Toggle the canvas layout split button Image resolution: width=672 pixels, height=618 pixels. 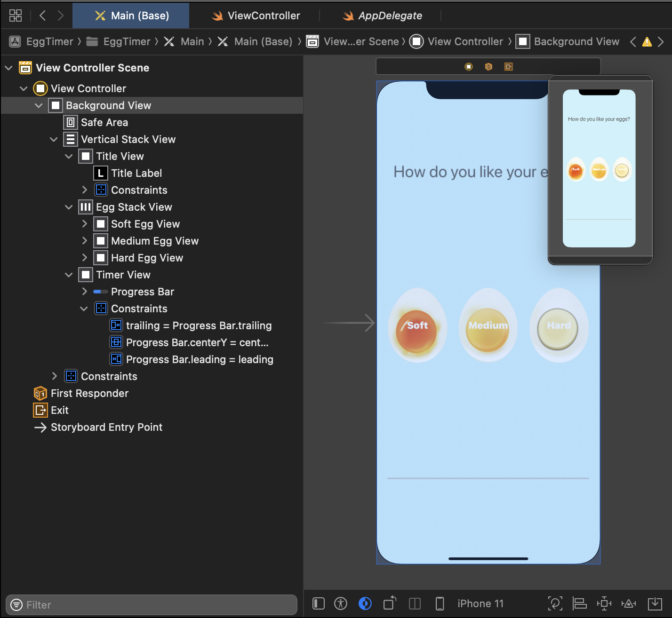(415, 603)
